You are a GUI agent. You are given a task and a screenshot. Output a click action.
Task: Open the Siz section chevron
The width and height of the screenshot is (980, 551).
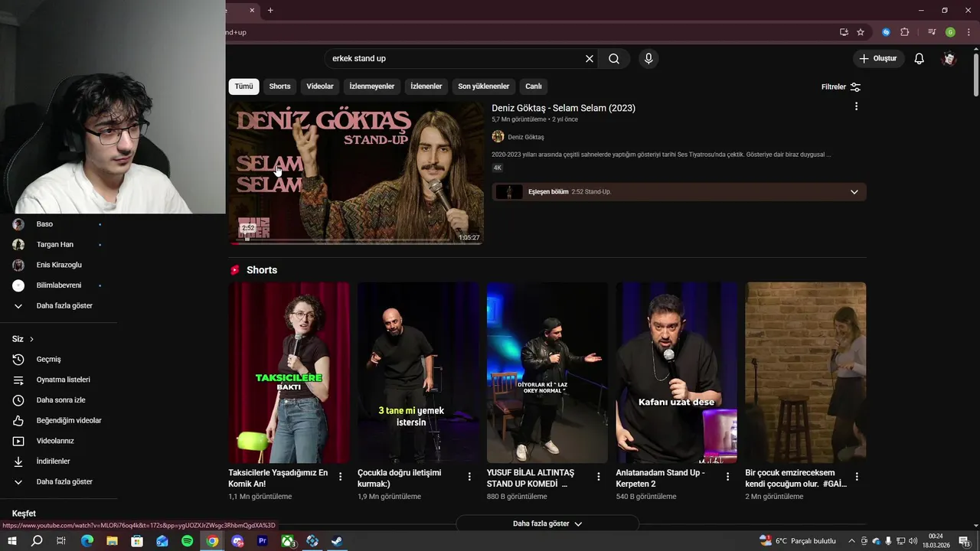click(x=31, y=339)
